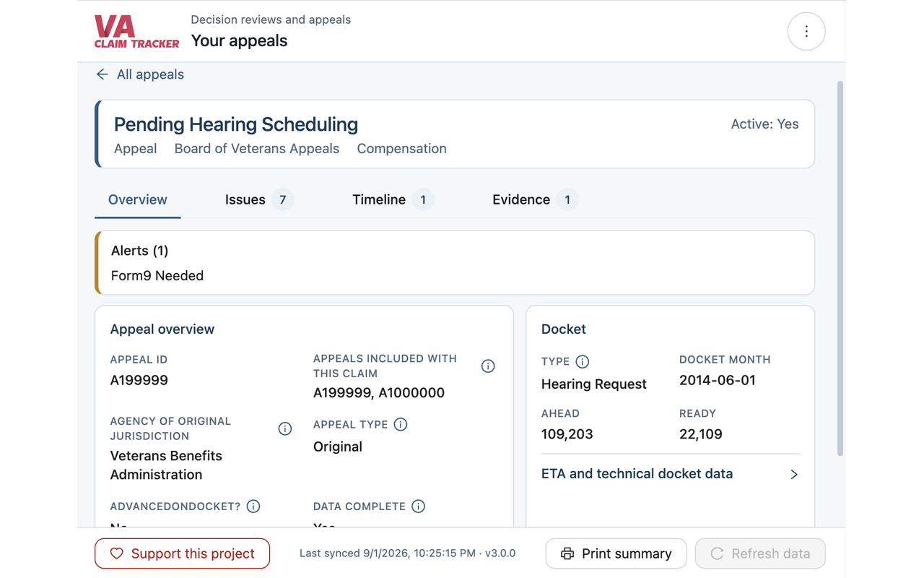The height and width of the screenshot is (578, 924).
Task: Click info icon beside Docket Type
Action: 583,362
